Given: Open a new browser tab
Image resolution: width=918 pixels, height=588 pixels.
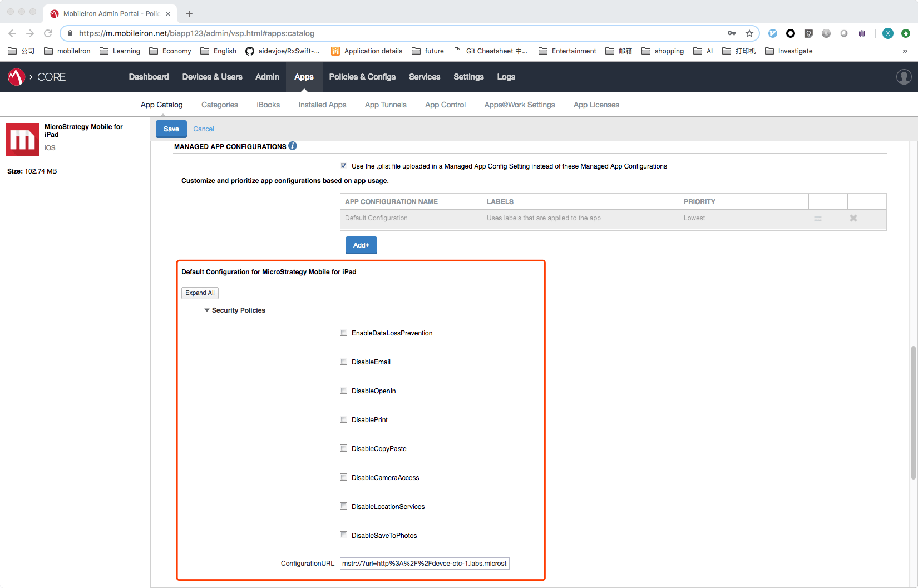Looking at the screenshot, I should point(189,14).
